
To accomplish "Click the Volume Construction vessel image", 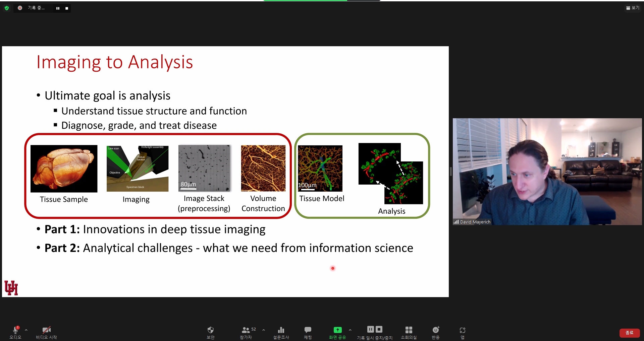I will 263,168.
